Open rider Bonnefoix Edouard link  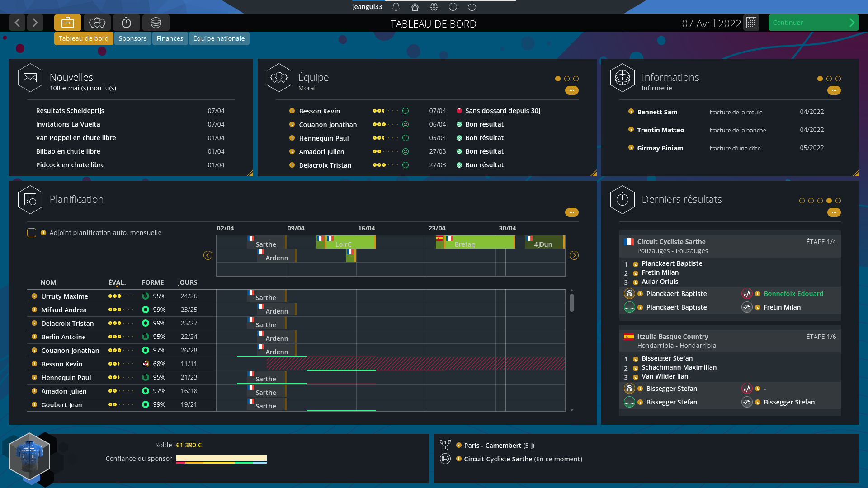point(793,294)
